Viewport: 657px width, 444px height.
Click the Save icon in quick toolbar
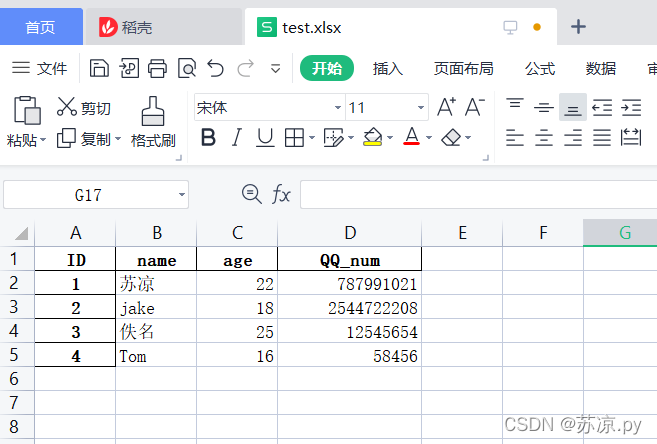pos(99,68)
